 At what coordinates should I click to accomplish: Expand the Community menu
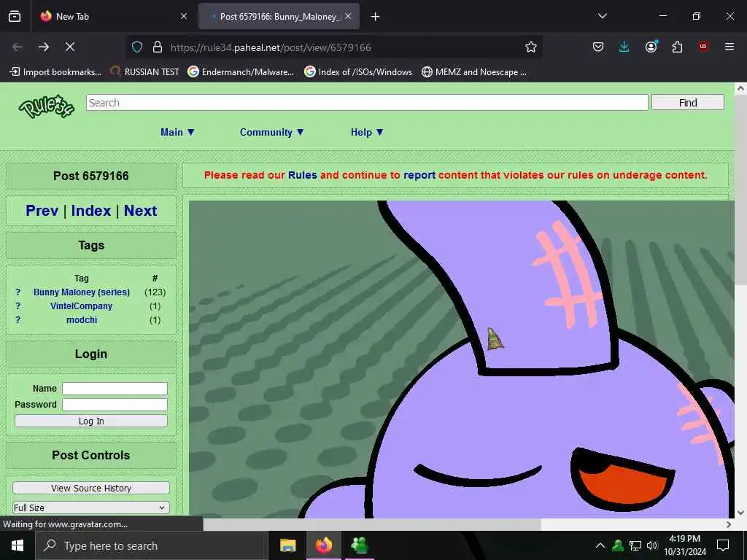coord(271,133)
